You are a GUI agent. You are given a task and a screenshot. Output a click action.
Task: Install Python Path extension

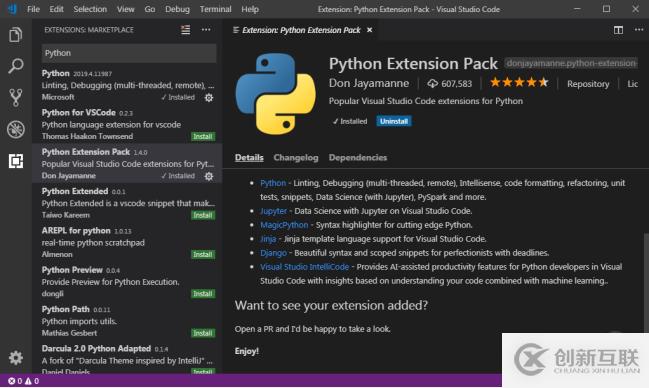click(203, 333)
